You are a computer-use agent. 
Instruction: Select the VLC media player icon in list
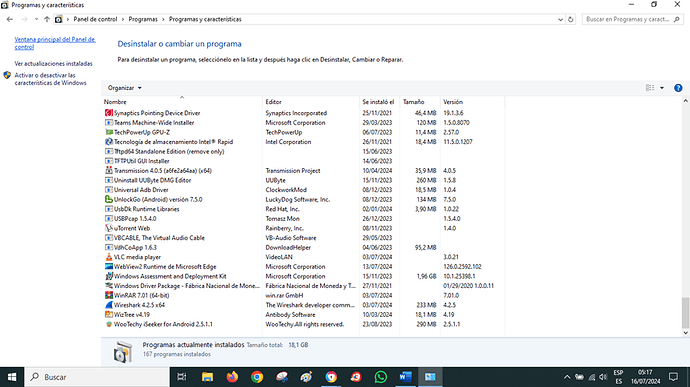click(109, 257)
